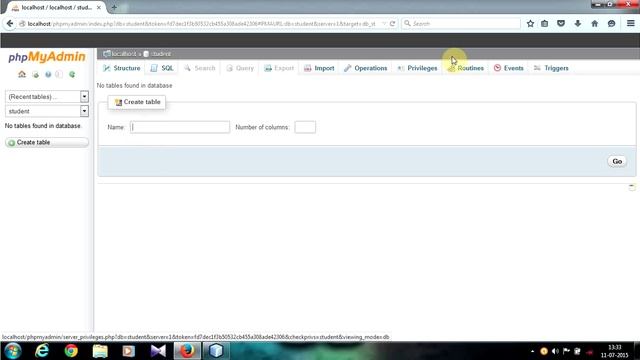640x360 pixels.
Task: Open the SQL tab
Action: tap(162, 68)
